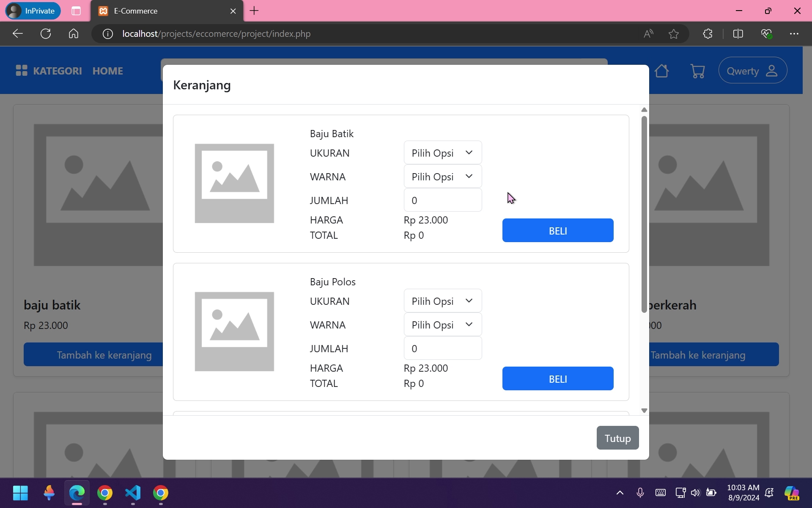Show hidden system tray icons
Screen dimensions: 812x508
point(620,493)
